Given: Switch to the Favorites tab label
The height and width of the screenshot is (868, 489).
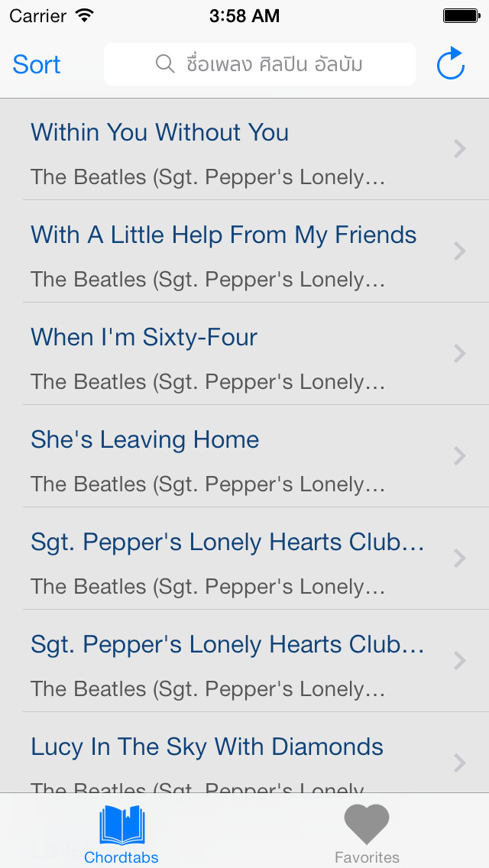Looking at the screenshot, I should 367,857.
